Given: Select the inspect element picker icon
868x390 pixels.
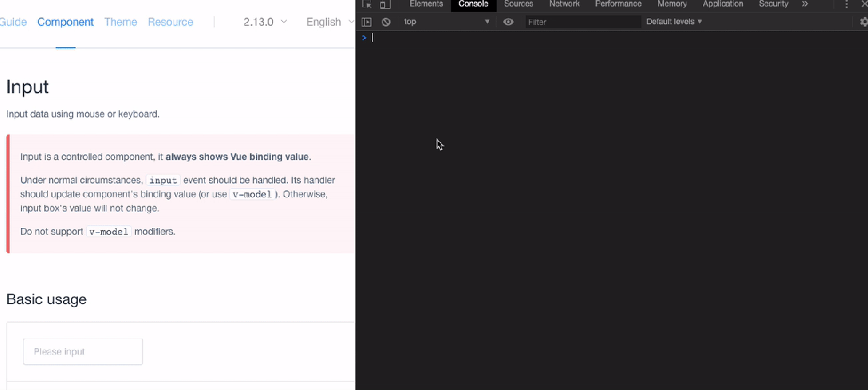Looking at the screenshot, I should (367, 4).
